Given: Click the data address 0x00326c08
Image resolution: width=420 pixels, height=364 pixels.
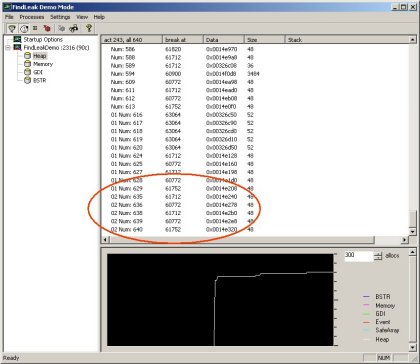Looking at the screenshot, I should 221,66.
